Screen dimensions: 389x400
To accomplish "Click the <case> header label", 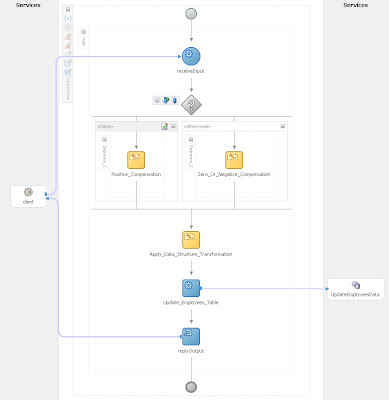I will click(x=105, y=126).
